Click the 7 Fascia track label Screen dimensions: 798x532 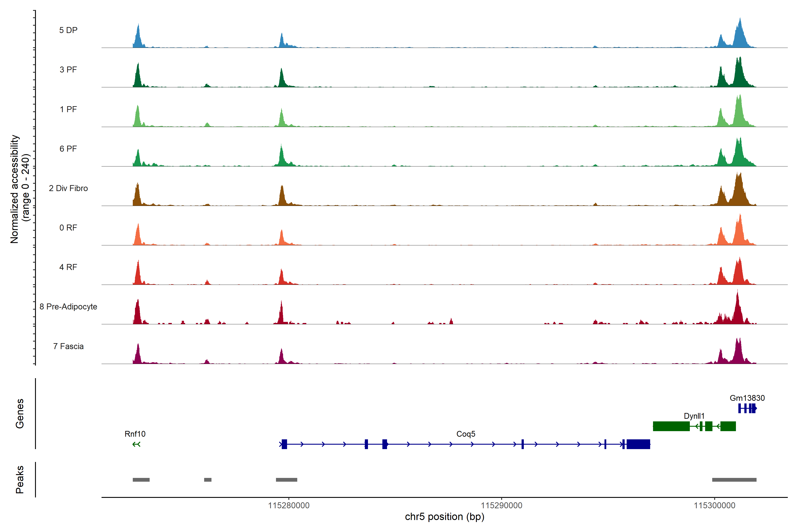[68, 346]
